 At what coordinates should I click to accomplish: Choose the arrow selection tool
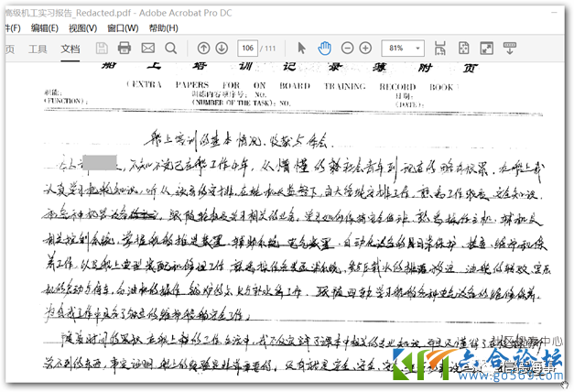[301, 48]
